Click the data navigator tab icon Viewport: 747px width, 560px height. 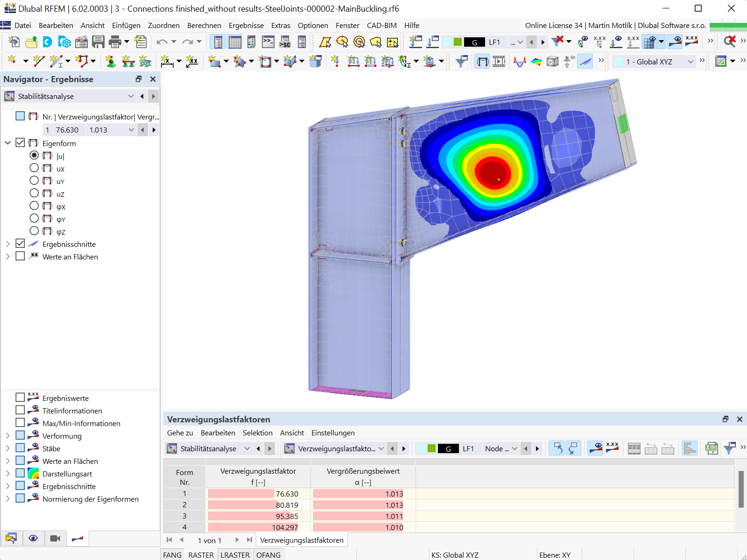click(11, 539)
